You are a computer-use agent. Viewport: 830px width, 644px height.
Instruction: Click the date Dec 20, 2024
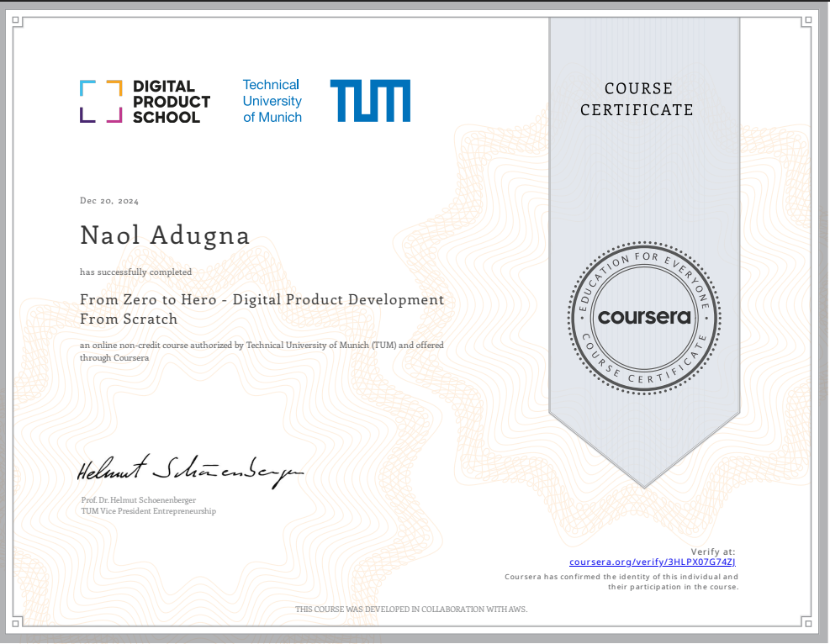(109, 201)
